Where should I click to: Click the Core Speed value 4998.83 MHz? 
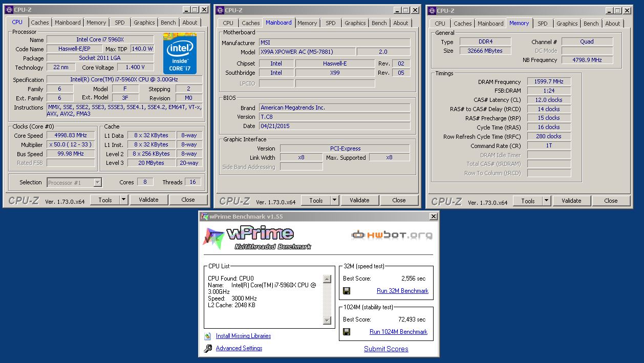(x=71, y=135)
